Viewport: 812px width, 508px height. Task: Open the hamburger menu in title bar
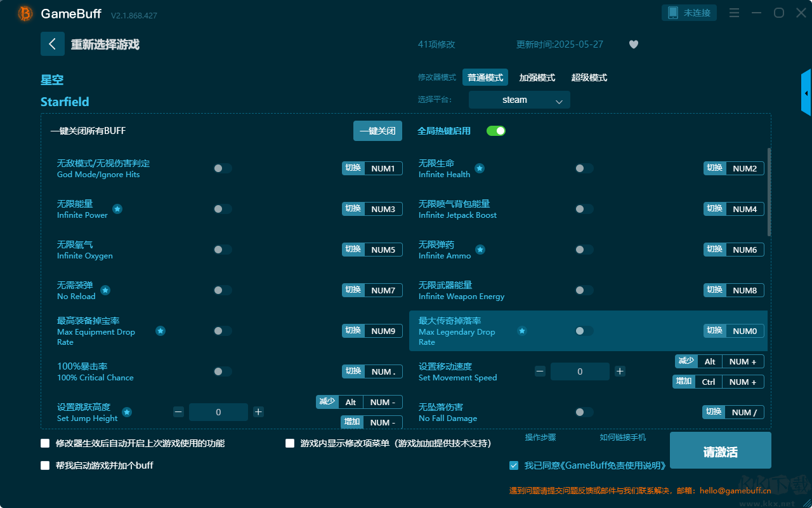tap(734, 13)
